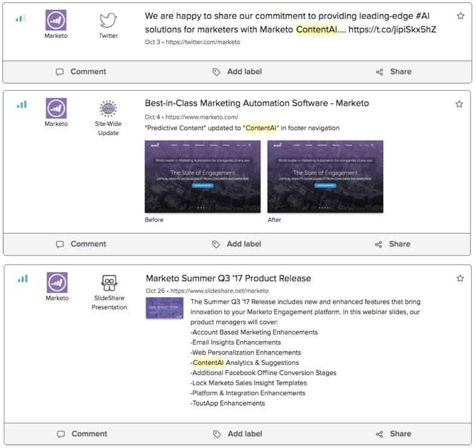The height and width of the screenshot is (448, 476).
Task: Add label to the Site-Wide Update card
Action: (237, 244)
